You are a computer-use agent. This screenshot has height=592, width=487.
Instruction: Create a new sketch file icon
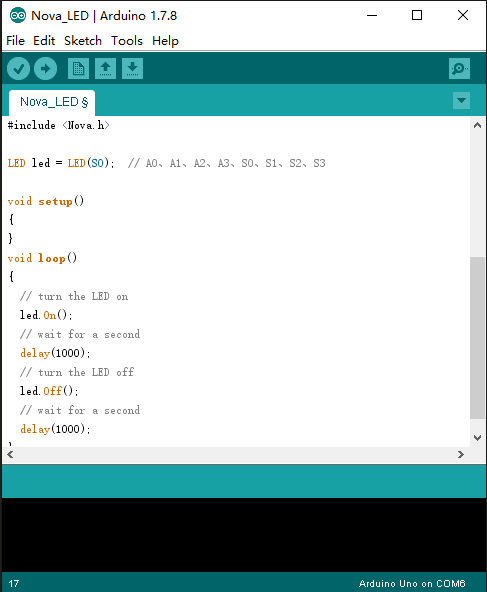coord(79,69)
